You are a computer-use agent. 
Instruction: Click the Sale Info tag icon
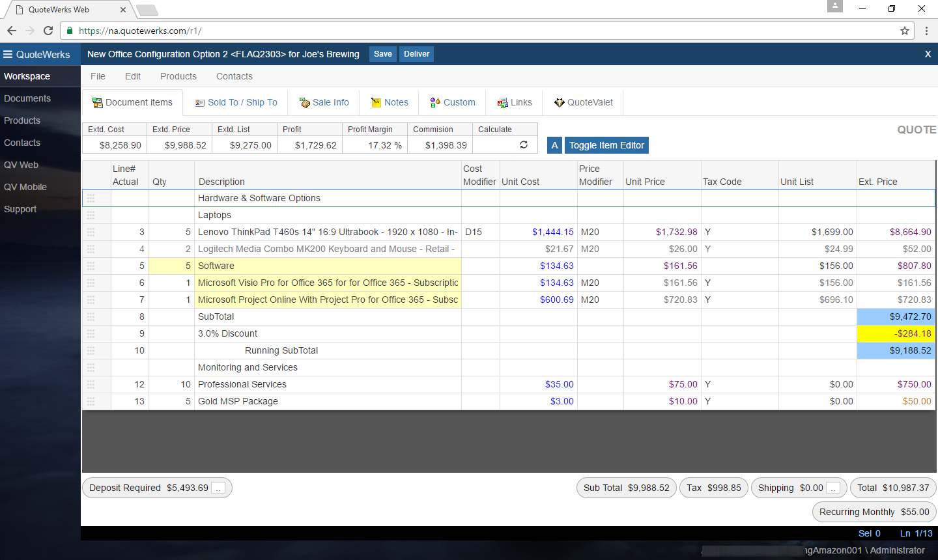(304, 102)
